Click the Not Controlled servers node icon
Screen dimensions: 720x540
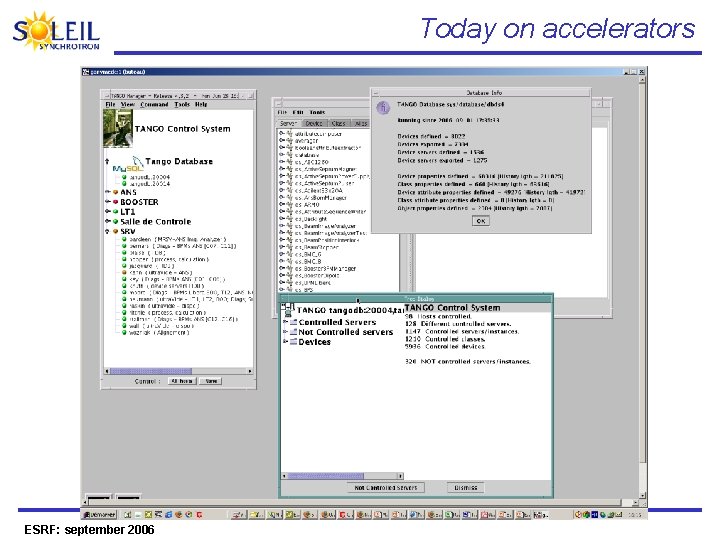(293, 332)
